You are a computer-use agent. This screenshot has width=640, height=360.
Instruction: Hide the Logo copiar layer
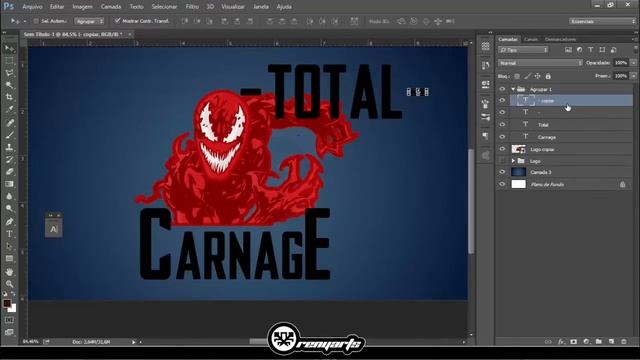pos(502,149)
